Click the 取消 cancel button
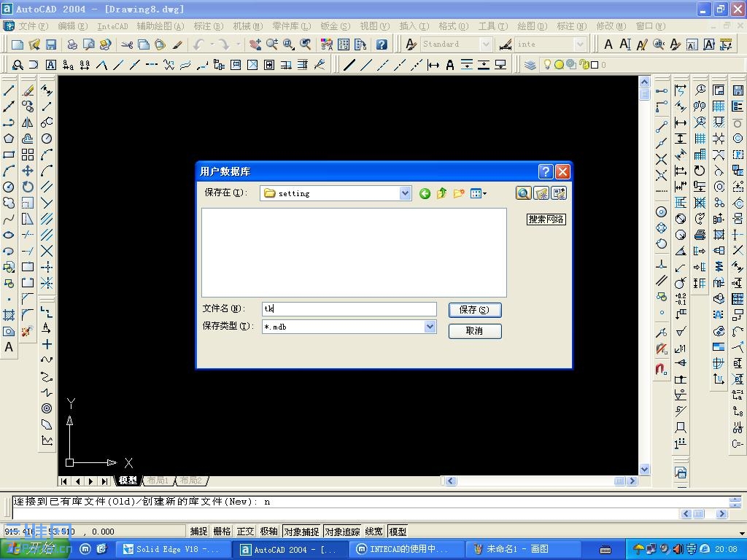 (474, 331)
